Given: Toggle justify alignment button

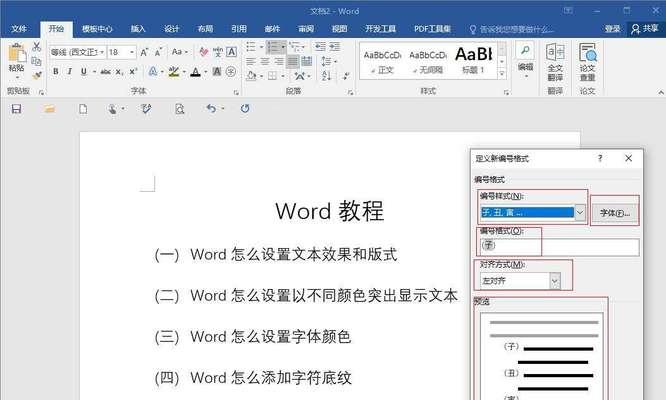Looking at the screenshot, I should (x=293, y=62).
